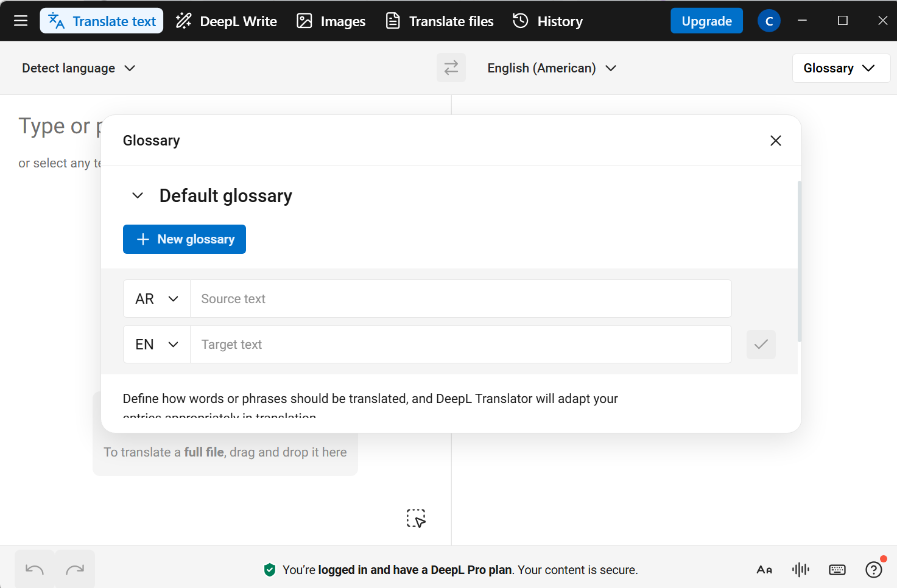Open the History tab
Viewport: 897px width, 588px height.
tap(547, 21)
